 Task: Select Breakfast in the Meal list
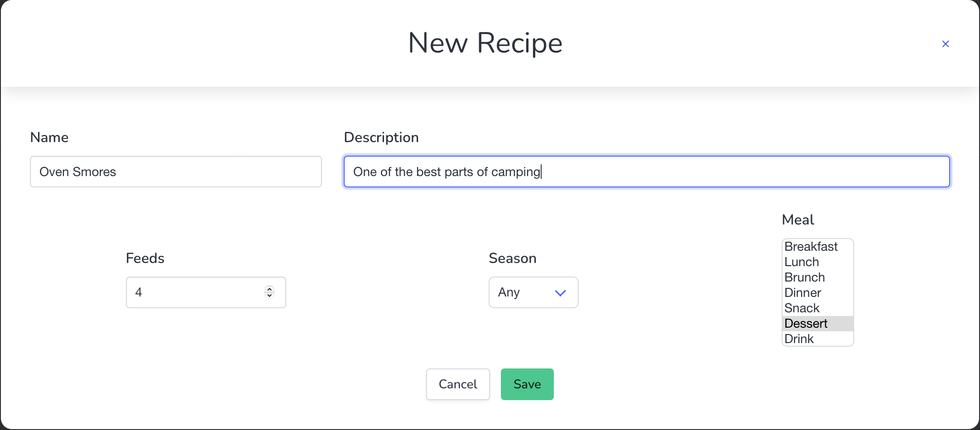pyautogui.click(x=811, y=247)
